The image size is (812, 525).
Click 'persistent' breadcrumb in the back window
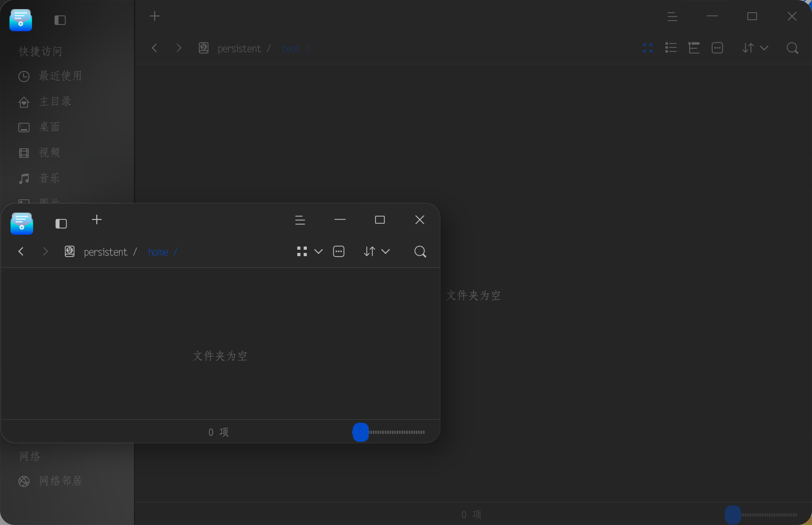coord(239,48)
